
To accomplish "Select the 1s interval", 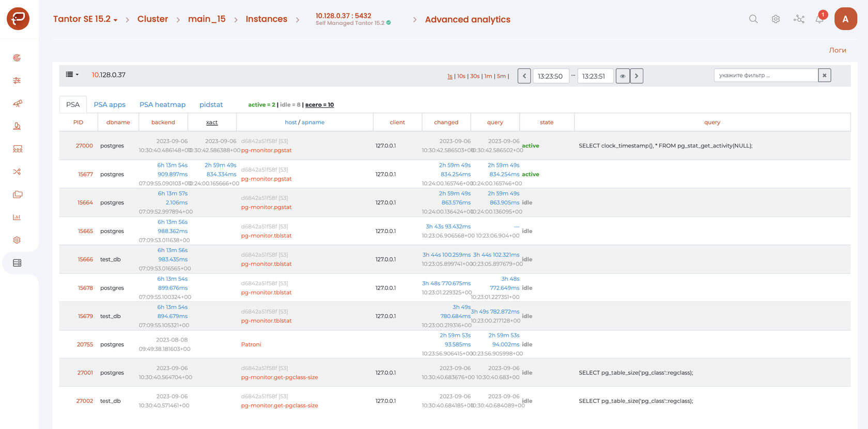I will tap(450, 76).
